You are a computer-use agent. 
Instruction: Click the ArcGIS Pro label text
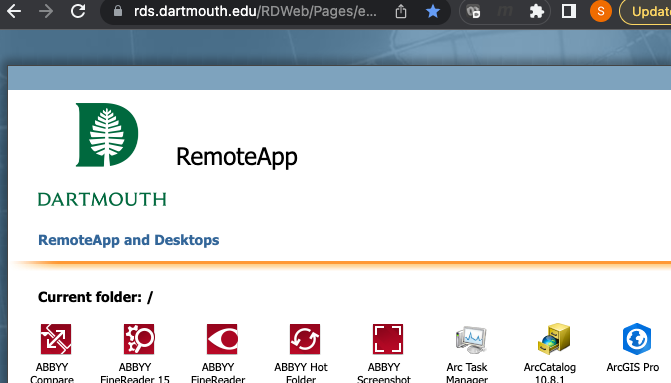click(632, 367)
